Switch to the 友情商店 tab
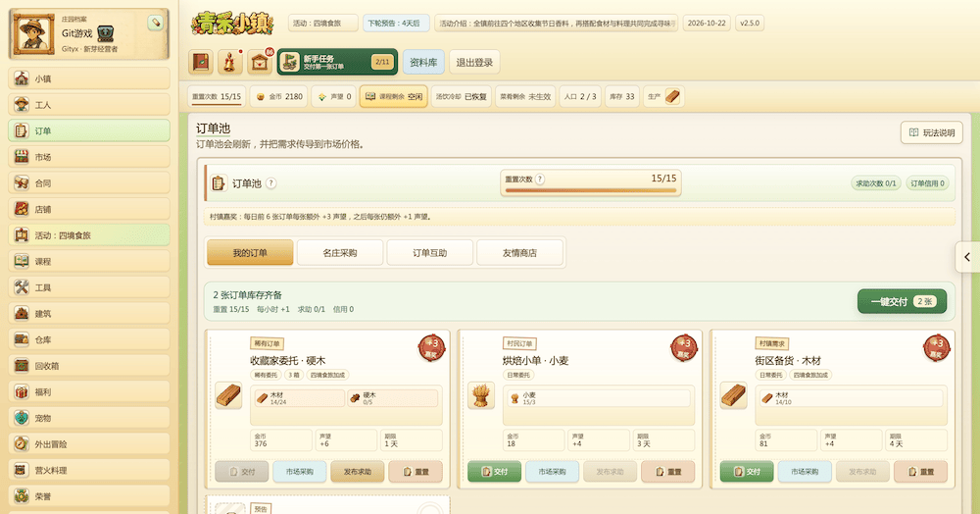The image size is (980, 514). (520, 253)
